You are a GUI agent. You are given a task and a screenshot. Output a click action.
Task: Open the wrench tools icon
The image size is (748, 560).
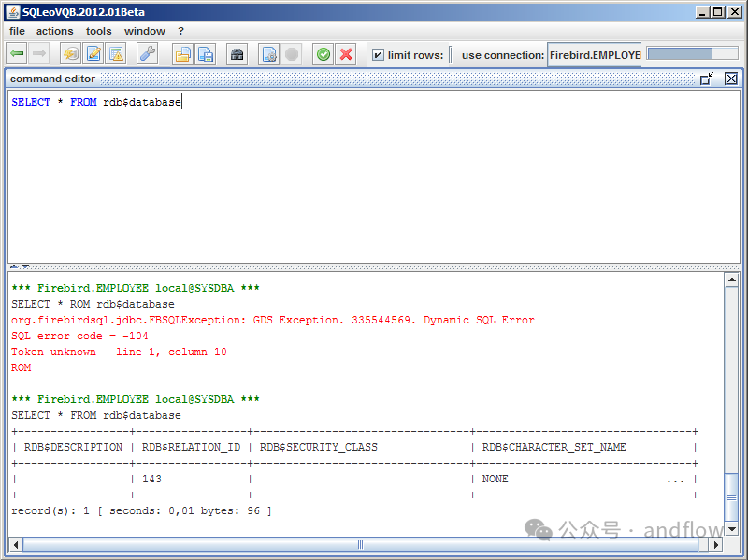(148, 54)
